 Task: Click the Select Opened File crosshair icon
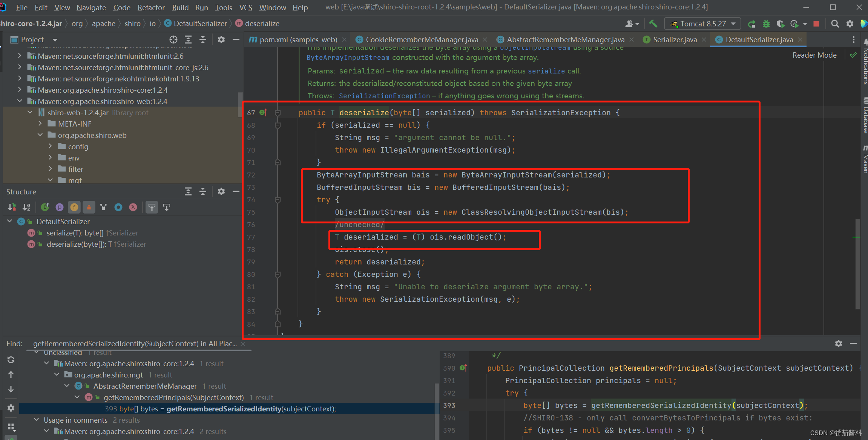173,40
